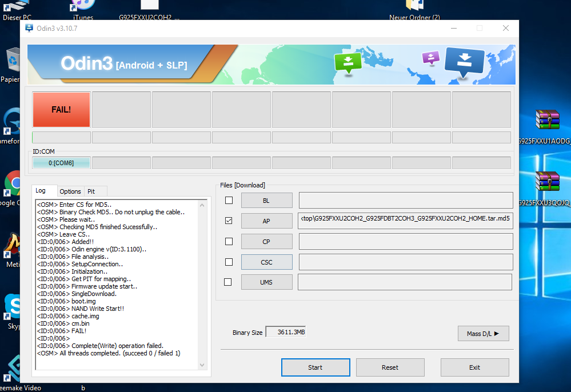Click the empty UMS file path field

click(x=405, y=282)
